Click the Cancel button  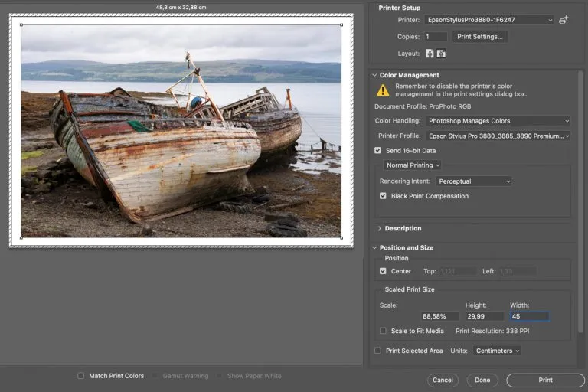click(x=443, y=380)
